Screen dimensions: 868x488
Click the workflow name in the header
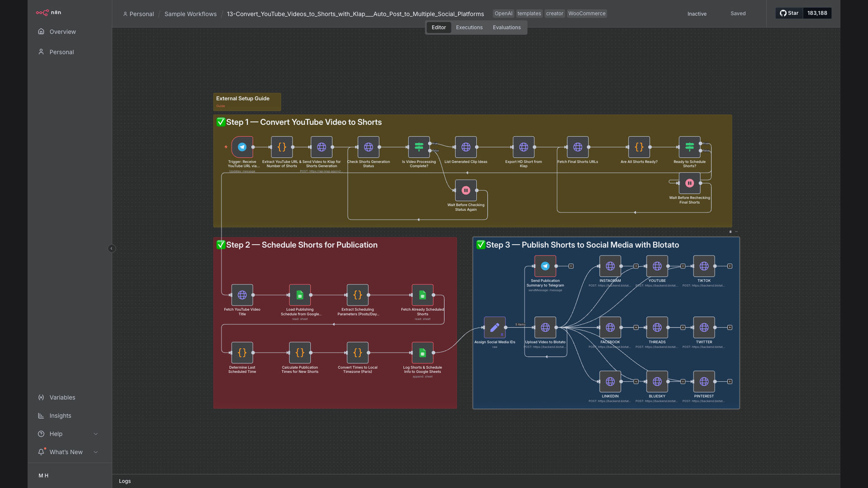[355, 14]
